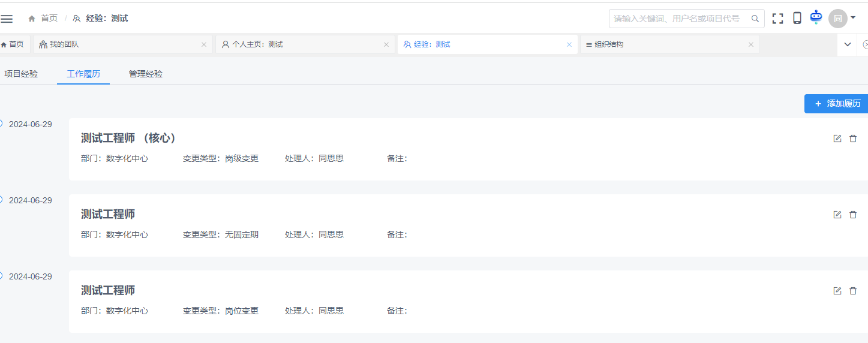
Task: Open the blue robot assistant
Action: (816, 17)
